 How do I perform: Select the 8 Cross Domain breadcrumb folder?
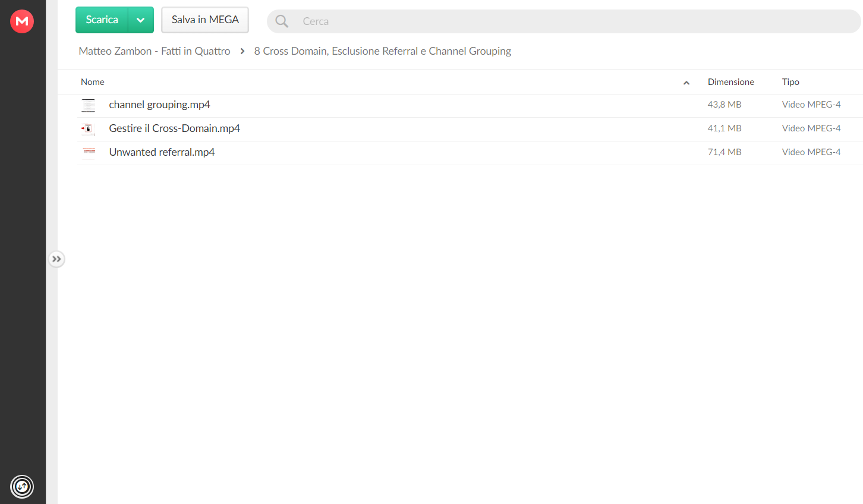(383, 51)
